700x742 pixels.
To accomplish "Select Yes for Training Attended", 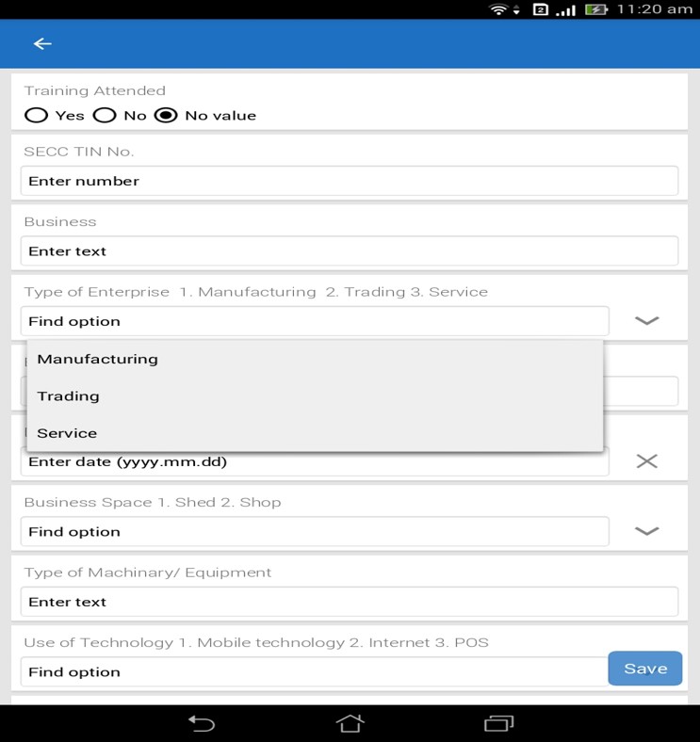I will [37, 115].
